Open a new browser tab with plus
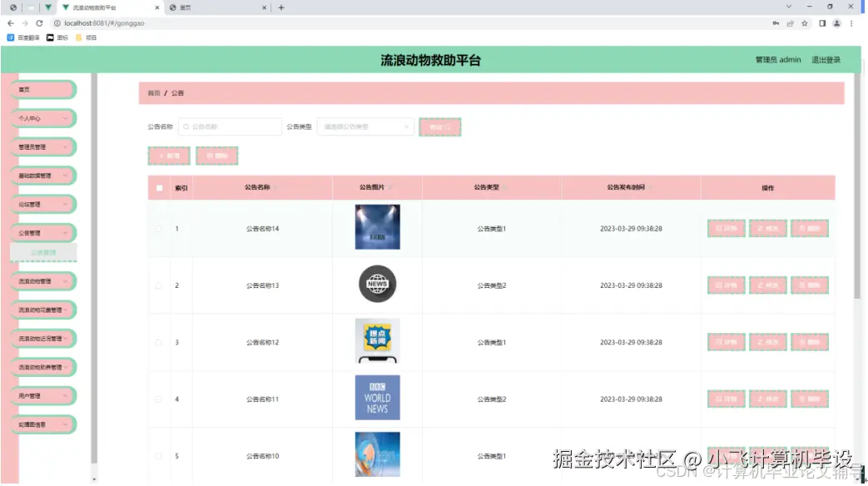This screenshot has height=486, width=868. pyautogui.click(x=281, y=7)
